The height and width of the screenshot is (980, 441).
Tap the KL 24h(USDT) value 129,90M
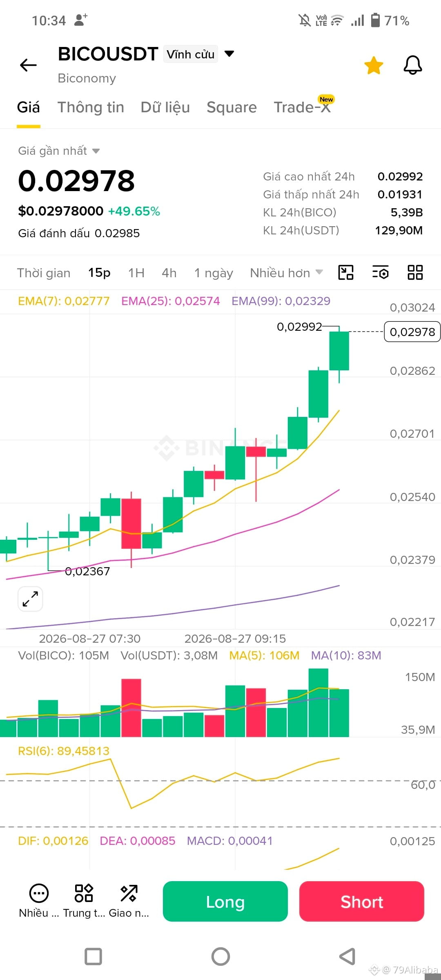tap(399, 230)
